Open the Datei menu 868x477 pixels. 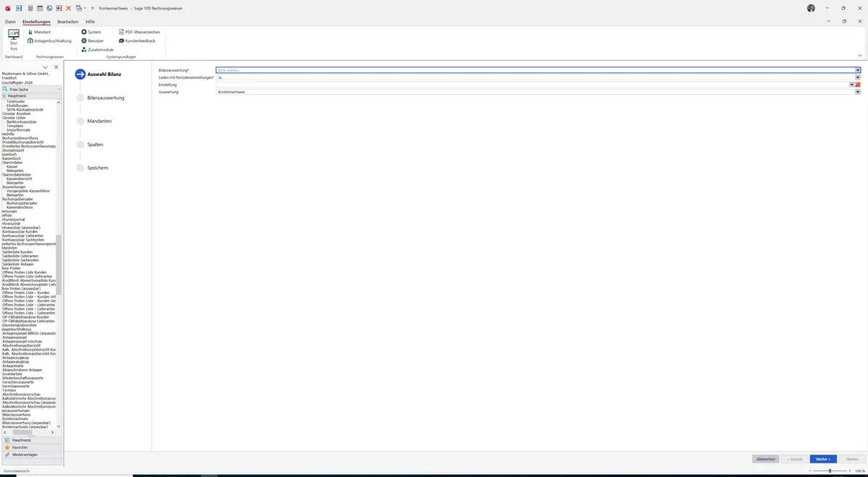pos(10,22)
